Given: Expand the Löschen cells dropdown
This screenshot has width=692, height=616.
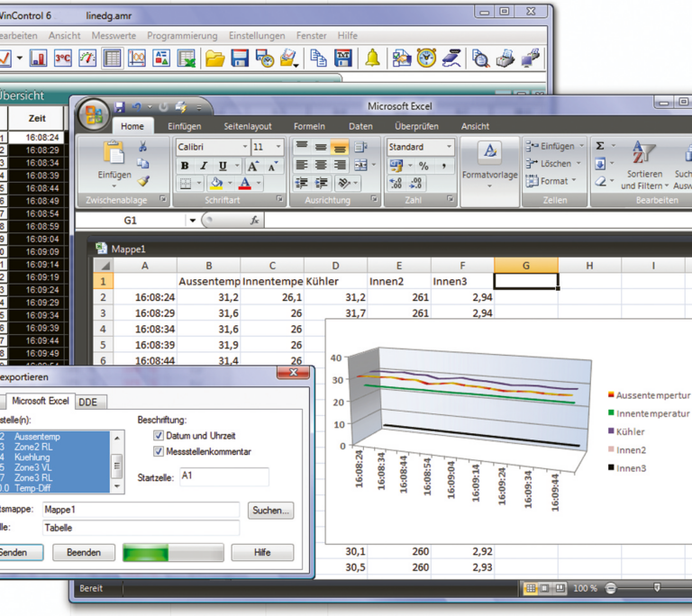Looking at the screenshot, I should tap(578, 164).
